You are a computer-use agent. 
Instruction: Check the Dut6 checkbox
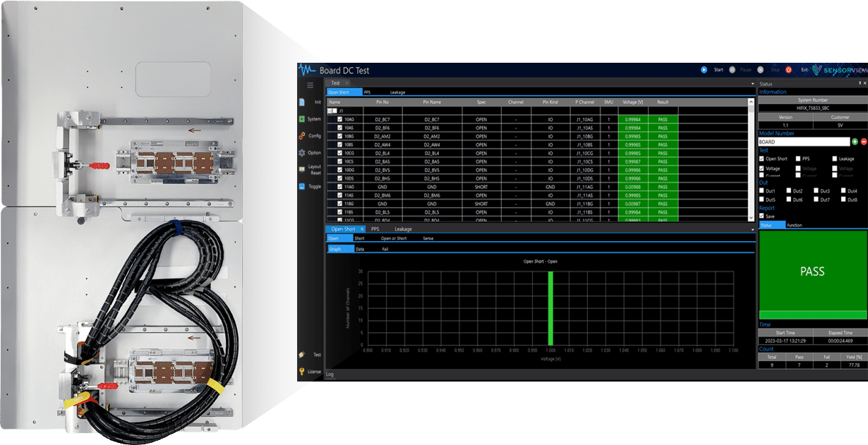click(789, 200)
